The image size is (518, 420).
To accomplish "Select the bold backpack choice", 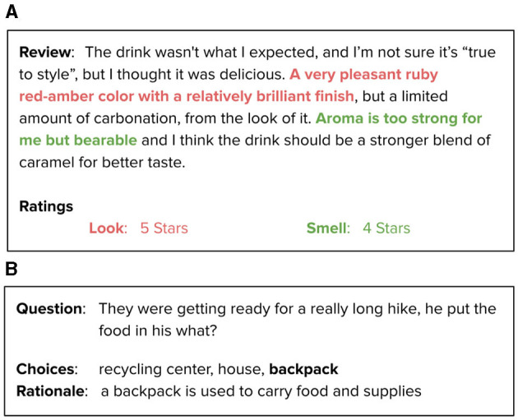I will point(303,369).
